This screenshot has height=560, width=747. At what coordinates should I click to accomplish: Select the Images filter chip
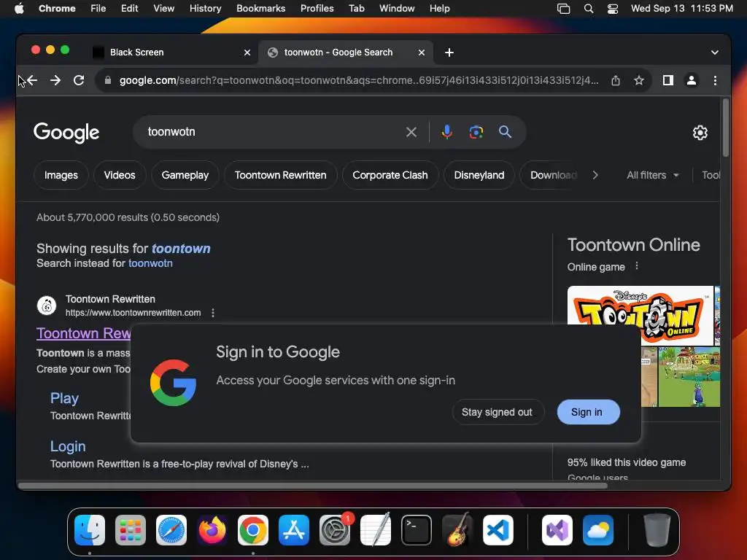pyautogui.click(x=61, y=175)
